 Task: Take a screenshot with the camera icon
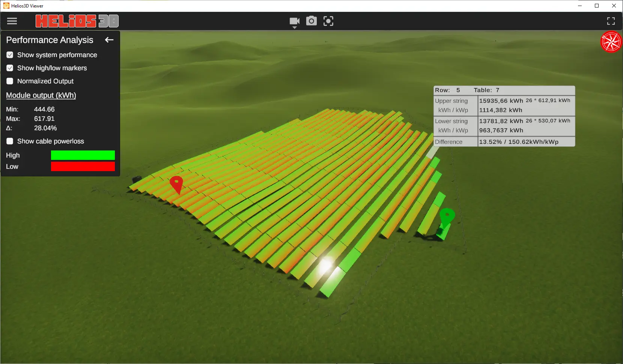coord(311,21)
